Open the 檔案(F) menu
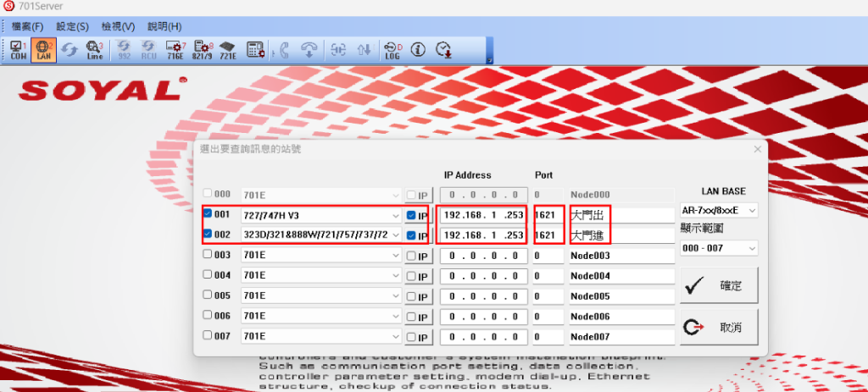Screen dimensions: 868x392 (27, 26)
